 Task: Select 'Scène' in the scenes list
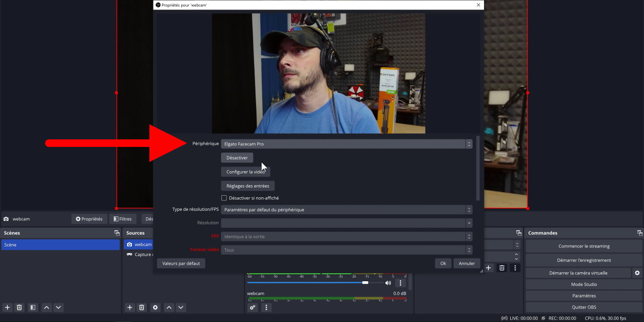pyautogui.click(x=60, y=245)
